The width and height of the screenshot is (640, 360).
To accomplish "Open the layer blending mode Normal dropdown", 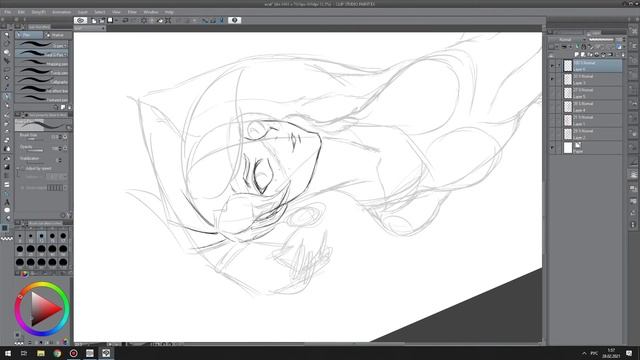I will point(568,40).
